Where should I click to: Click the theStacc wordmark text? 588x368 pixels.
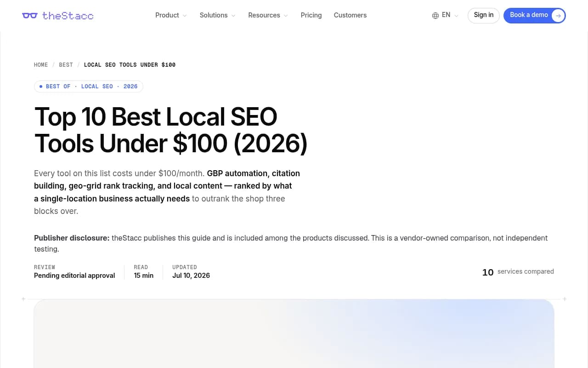pos(68,16)
